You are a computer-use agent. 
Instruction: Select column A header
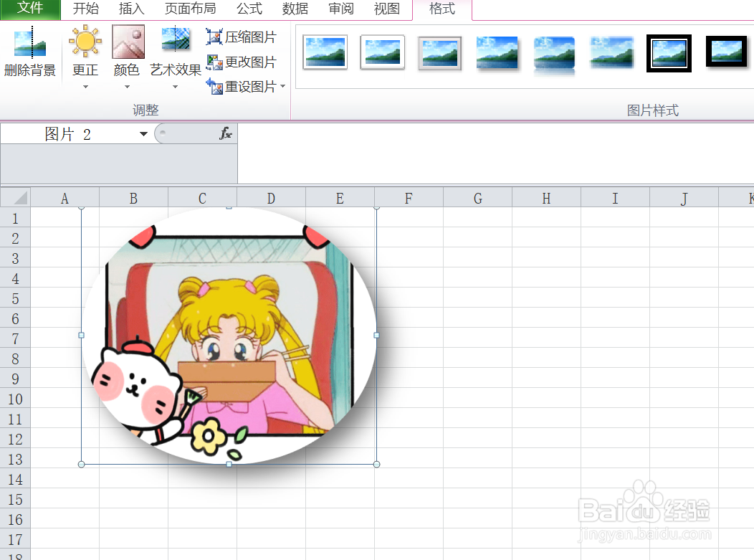[65, 198]
